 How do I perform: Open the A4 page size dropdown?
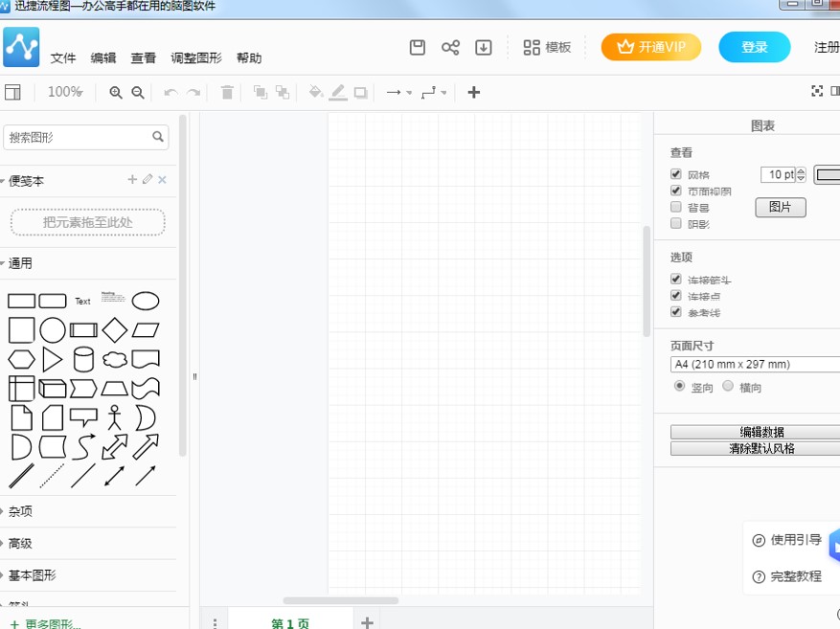755,365
